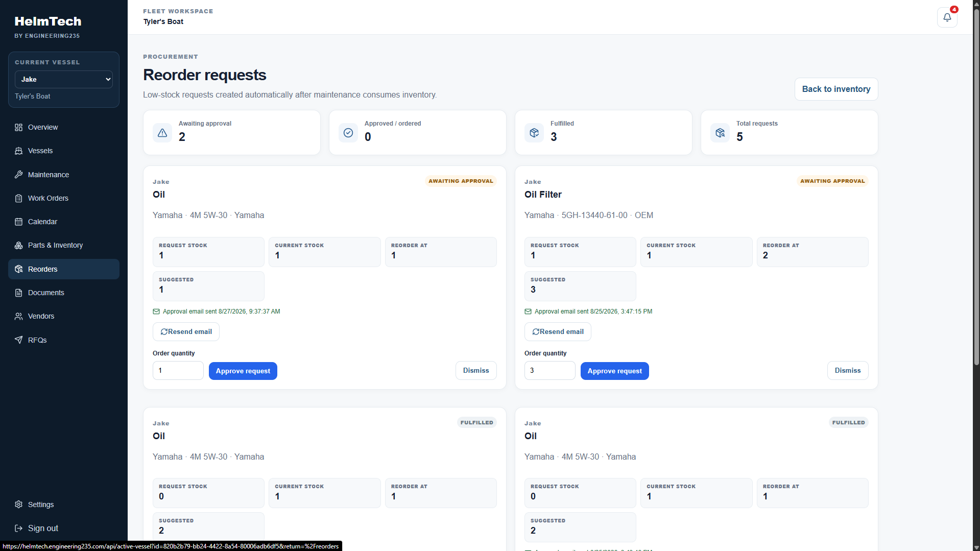The width and height of the screenshot is (980, 551).
Task: Click the Work Orders clipboard icon
Action: pos(19,198)
